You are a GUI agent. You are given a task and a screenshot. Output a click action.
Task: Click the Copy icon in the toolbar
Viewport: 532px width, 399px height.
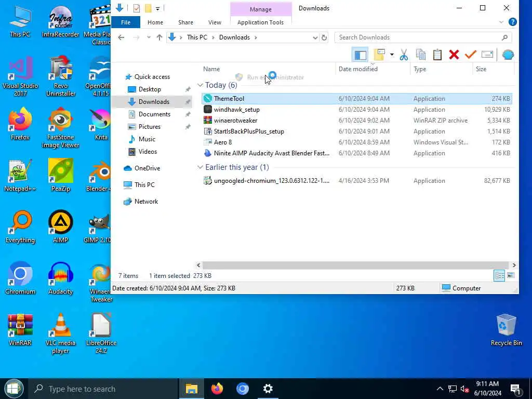coord(421,55)
